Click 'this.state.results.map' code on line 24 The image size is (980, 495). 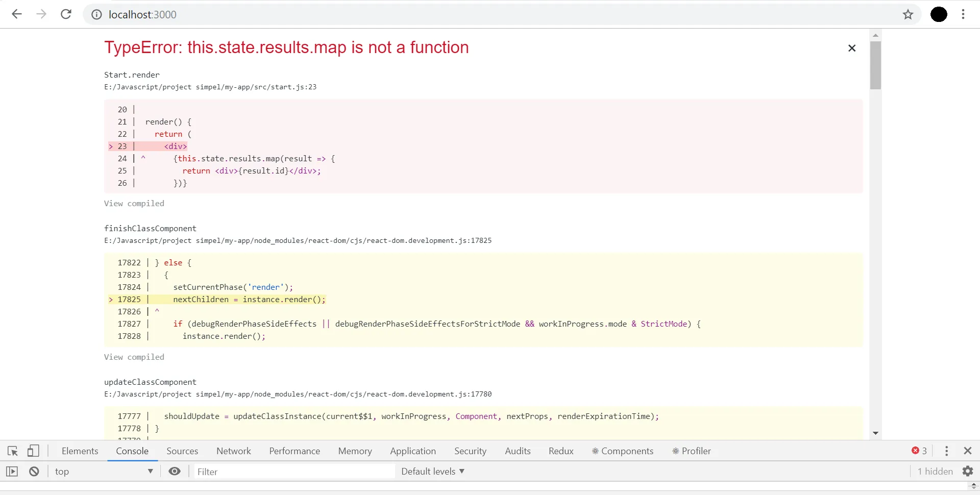tap(229, 159)
